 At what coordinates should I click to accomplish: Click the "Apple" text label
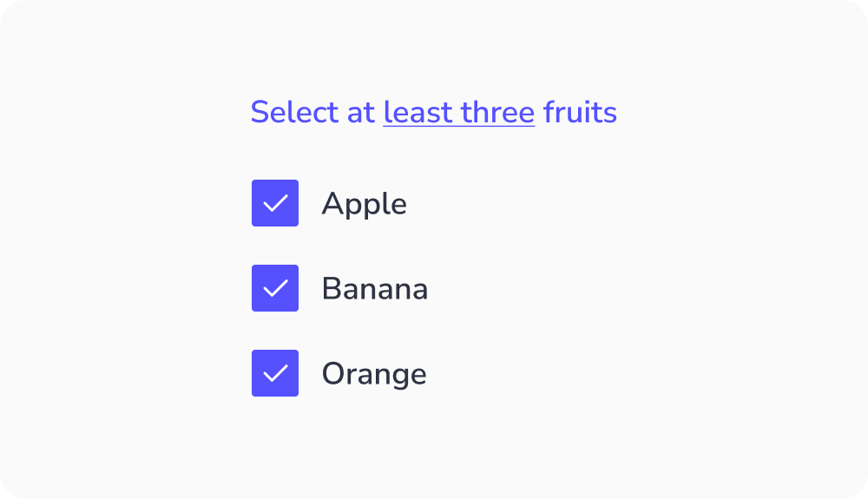[x=364, y=204]
